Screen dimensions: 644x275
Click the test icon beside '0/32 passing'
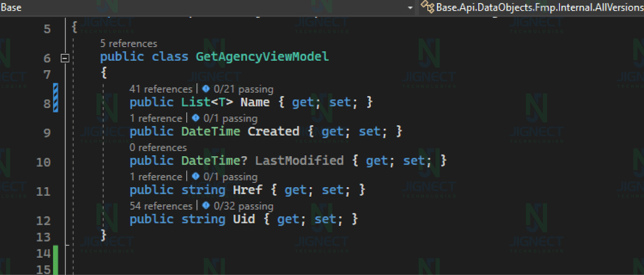(x=206, y=205)
